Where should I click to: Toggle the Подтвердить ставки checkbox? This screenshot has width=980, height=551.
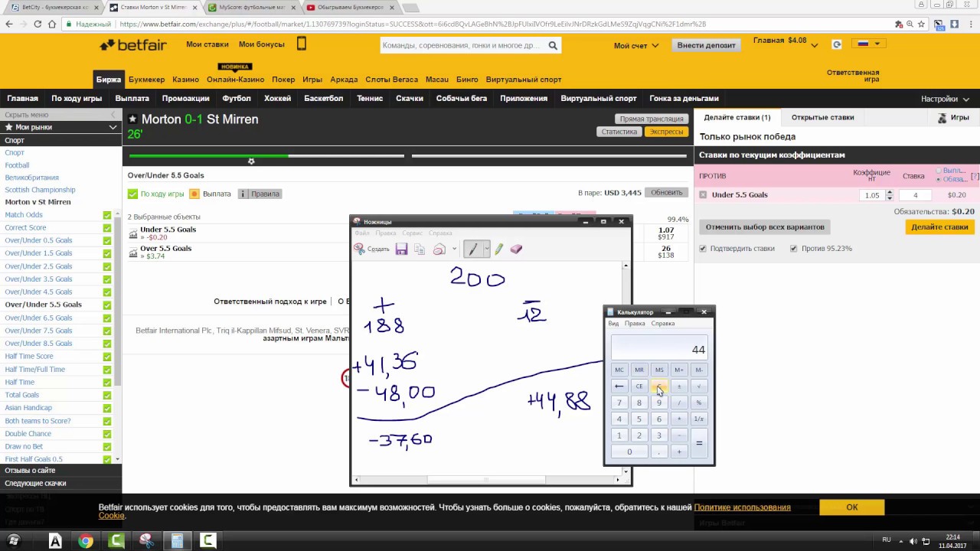[x=703, y=249]
